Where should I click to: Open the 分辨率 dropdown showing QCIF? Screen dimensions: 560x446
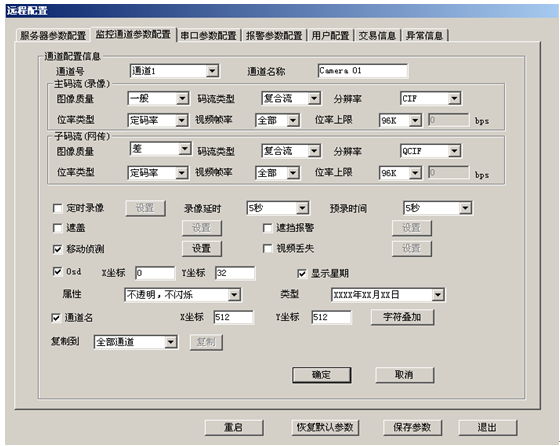tap(430, 151)
